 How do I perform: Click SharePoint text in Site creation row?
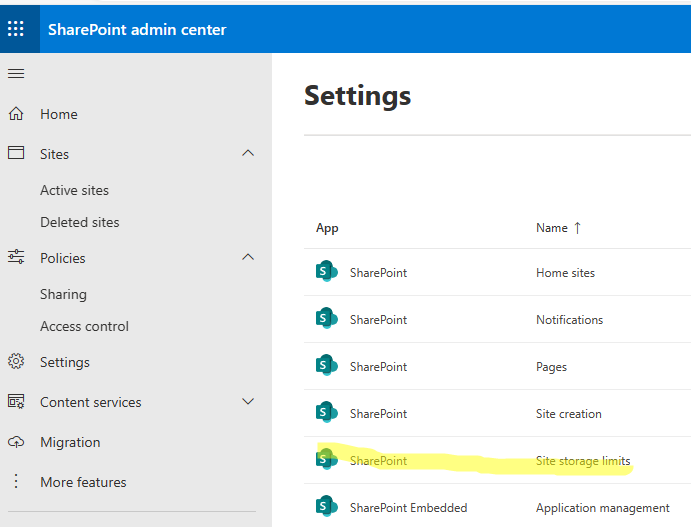click(x=379, y=414)
